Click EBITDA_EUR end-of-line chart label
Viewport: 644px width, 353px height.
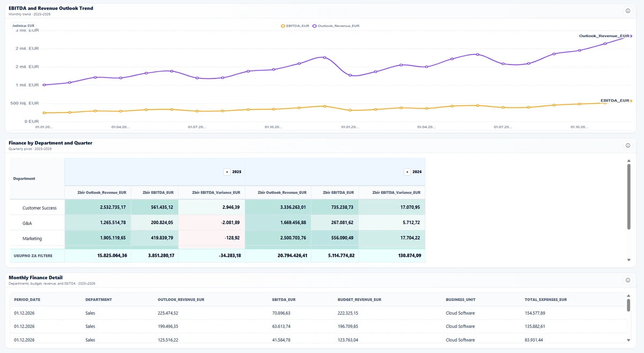615,100
